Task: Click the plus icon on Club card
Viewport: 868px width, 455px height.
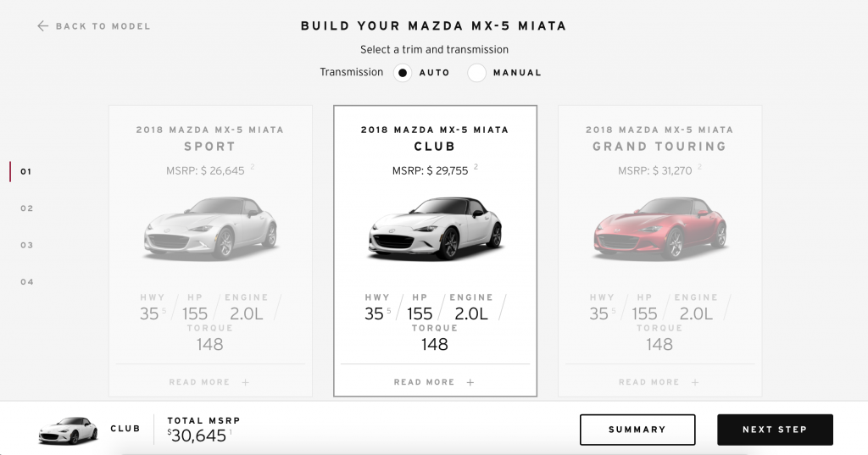Action: [470, 382]
